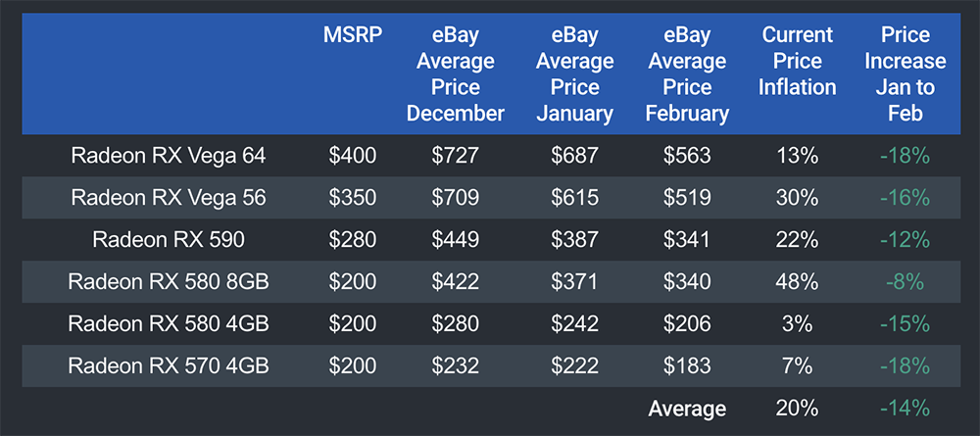The image size is (980, 436).
Task: Click the eBay Average Price January header
Action: coord(574,74)
